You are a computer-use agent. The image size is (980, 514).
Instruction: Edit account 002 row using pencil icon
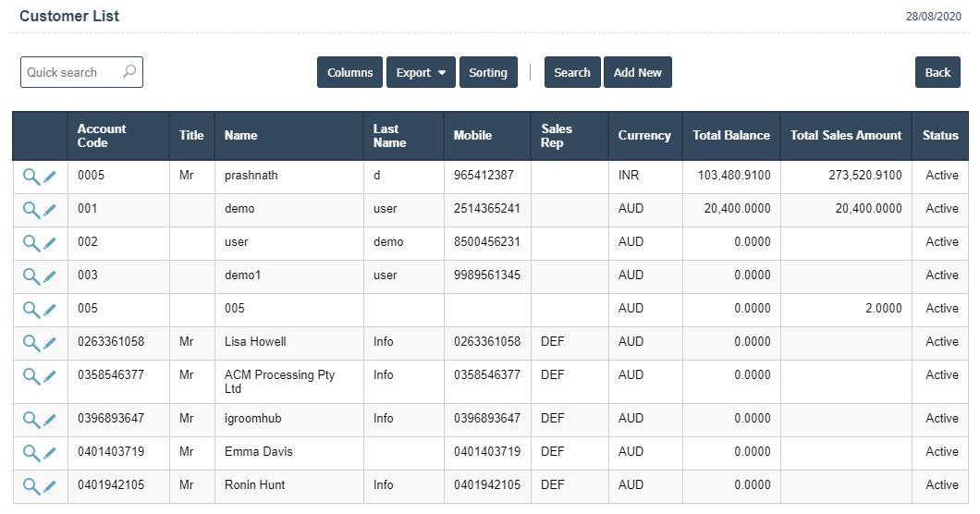50,243
